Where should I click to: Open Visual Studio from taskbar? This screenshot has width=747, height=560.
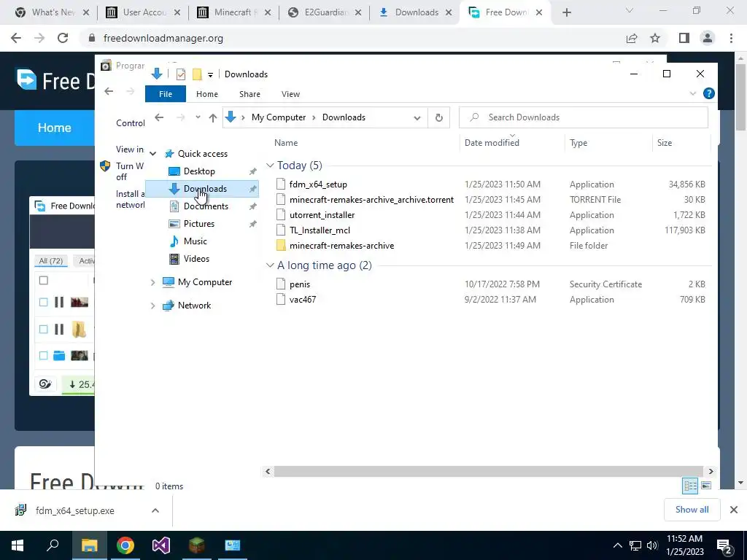pyautogui.click(x=160, y=545)
